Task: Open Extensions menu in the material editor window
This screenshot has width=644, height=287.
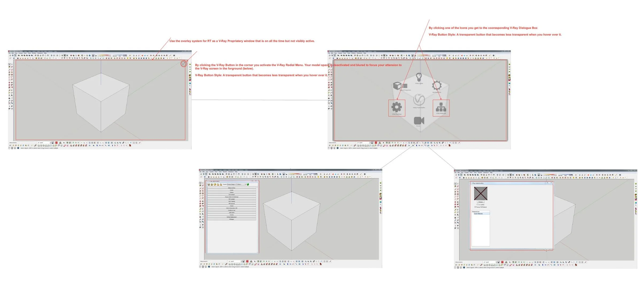Action: 486,173
